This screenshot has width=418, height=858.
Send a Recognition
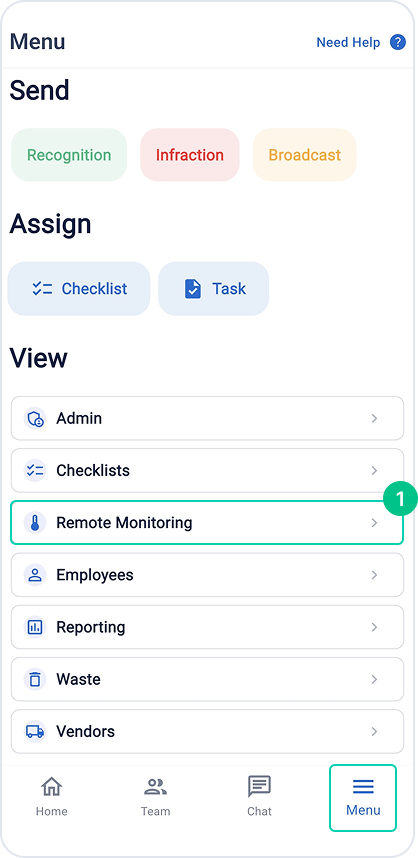pyautogui.click(x=69, y=155)
